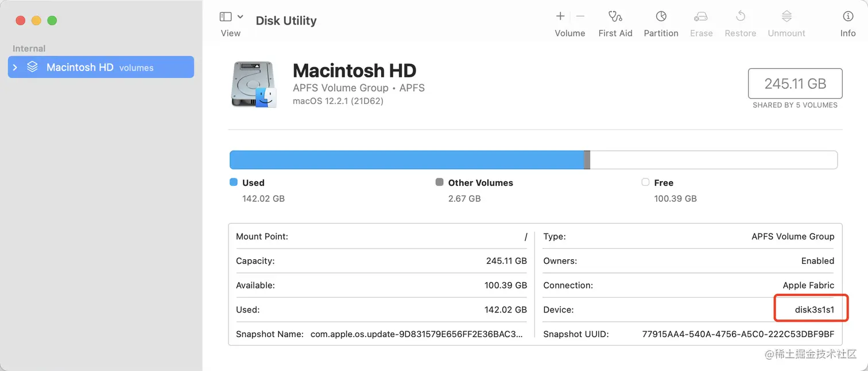Click the Used blue legend swatch
Viewport: 868px width, 371px height.
point(233,182)
